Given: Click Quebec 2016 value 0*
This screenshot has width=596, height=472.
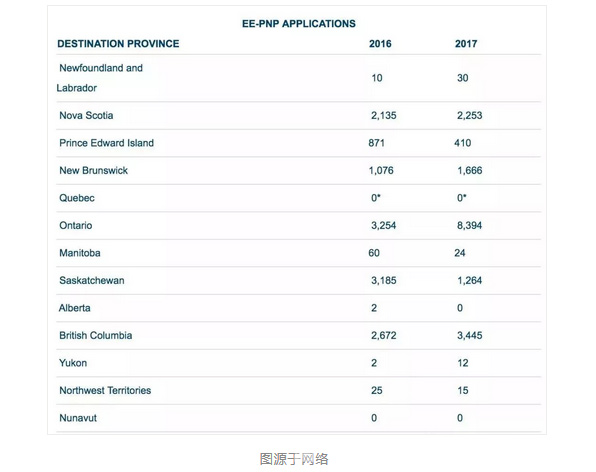Looking at the screenshot, I should [x=376, y=198].
